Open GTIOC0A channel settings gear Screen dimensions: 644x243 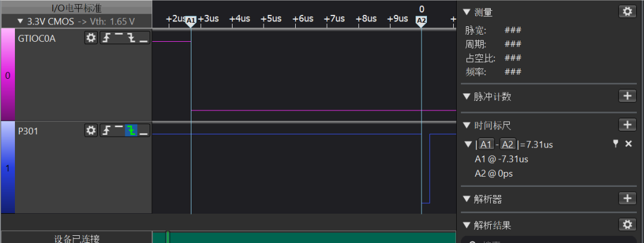[91, 38]
